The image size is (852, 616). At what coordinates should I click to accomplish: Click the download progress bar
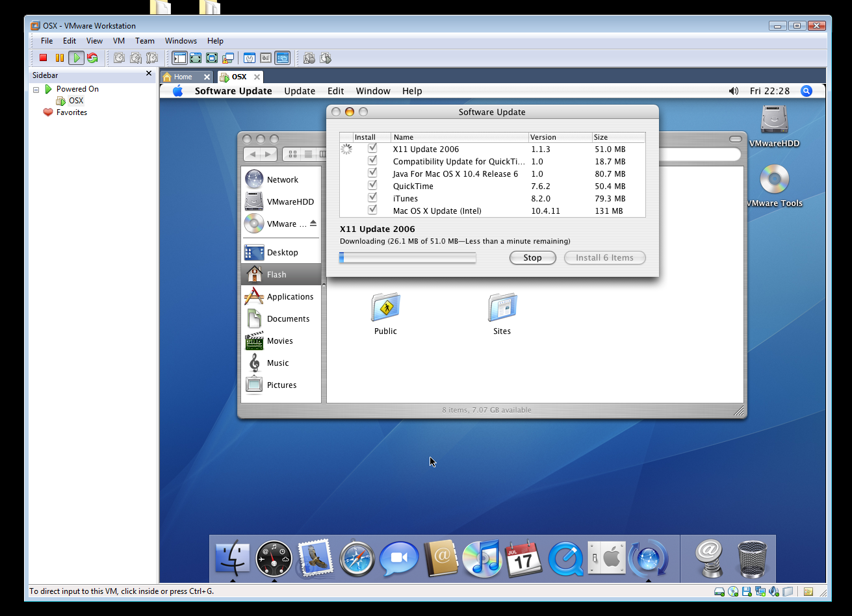[x=407, y=258]
